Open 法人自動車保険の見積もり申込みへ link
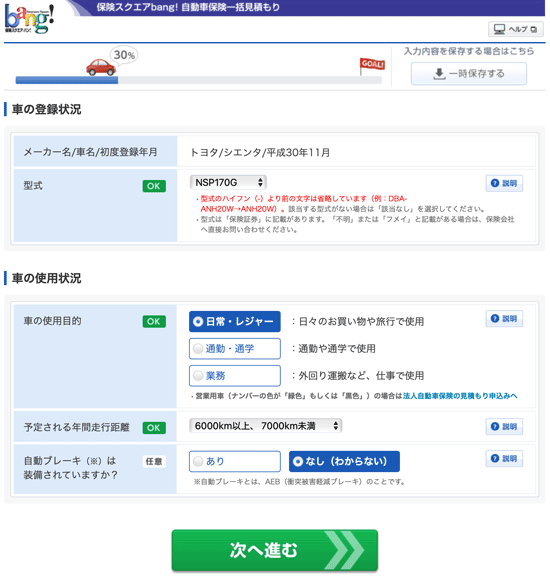 point(460,396)
